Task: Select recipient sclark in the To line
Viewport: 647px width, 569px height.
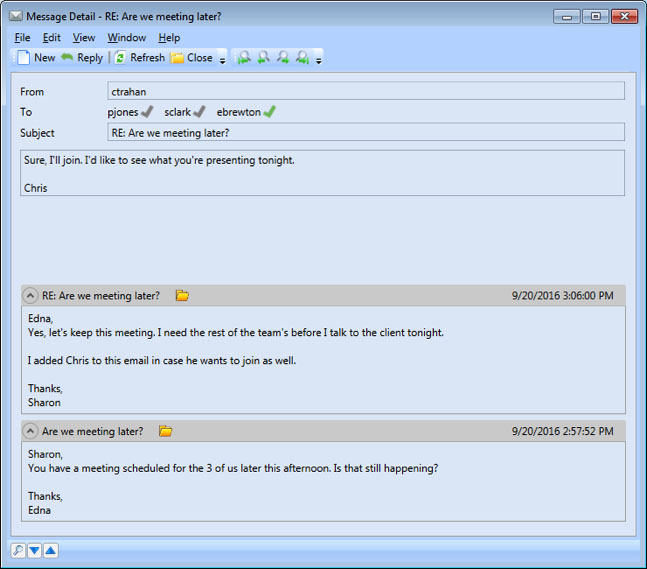Action: pyautogui.click(x=177, y=112)
